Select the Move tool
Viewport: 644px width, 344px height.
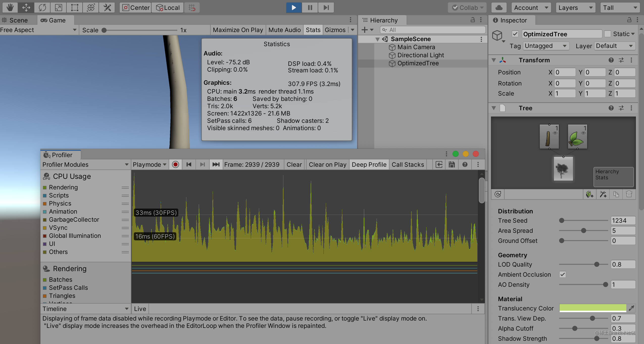tap(26, 8)
